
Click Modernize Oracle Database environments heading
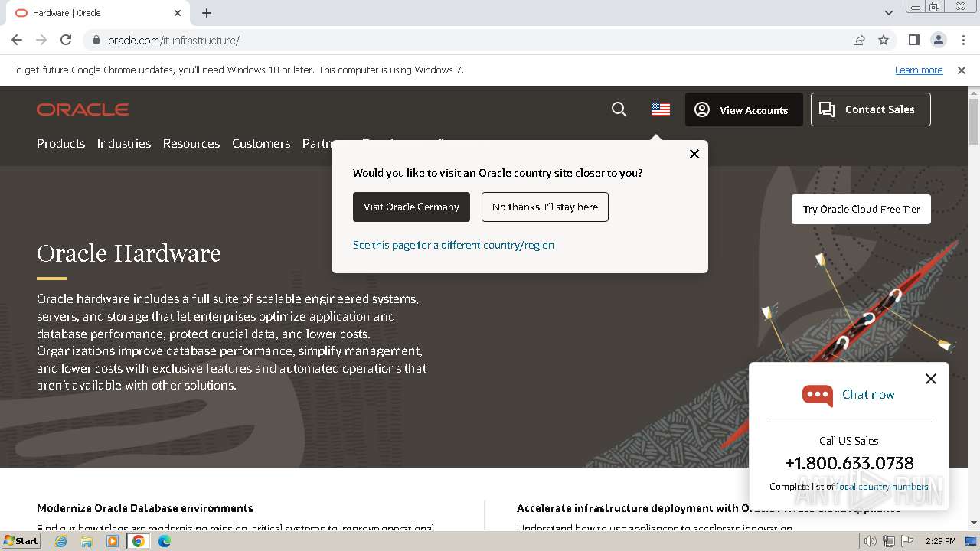(x=145, y=508)
